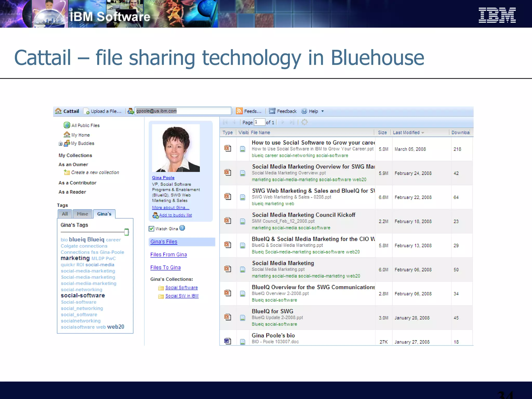Go to first page arrow
This screenshot has height=399, width=532.
[225, 122]
